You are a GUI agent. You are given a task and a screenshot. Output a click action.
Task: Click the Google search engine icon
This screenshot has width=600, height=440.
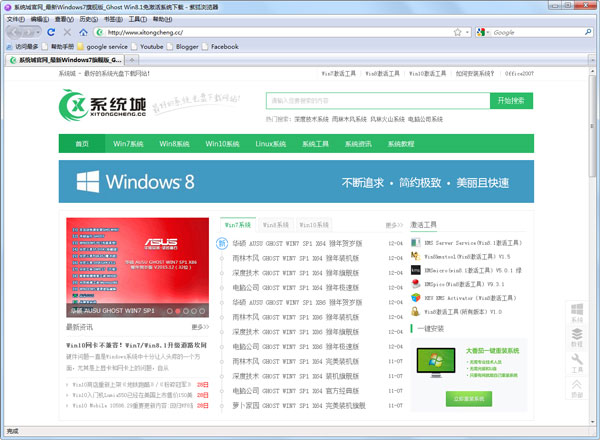coord(481,32)
